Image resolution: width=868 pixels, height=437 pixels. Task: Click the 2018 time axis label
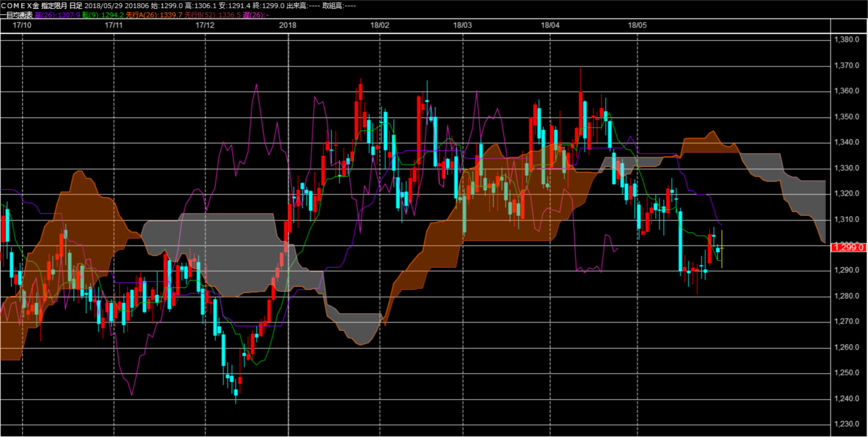point(288,25)
